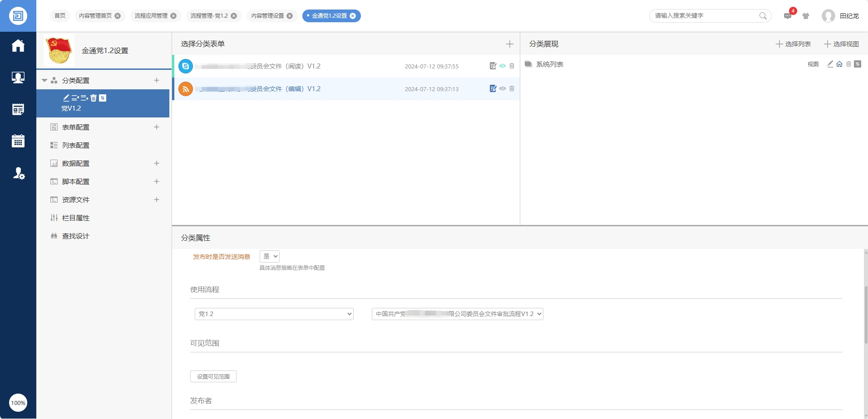Viewport: 868px width, 419px height.
Task: Open the calendar icon in the left sidebar
Action: (x=18, y=141)
